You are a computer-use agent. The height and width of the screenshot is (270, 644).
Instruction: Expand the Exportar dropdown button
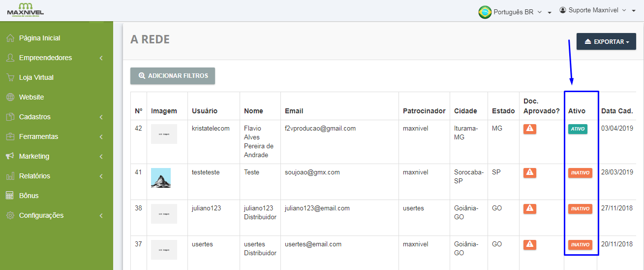click(x=606, y=42)
